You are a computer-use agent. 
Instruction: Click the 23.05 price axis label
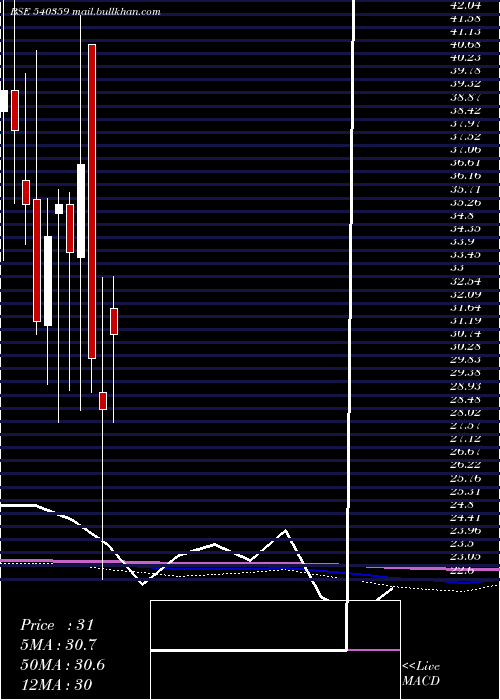(466, 557)
